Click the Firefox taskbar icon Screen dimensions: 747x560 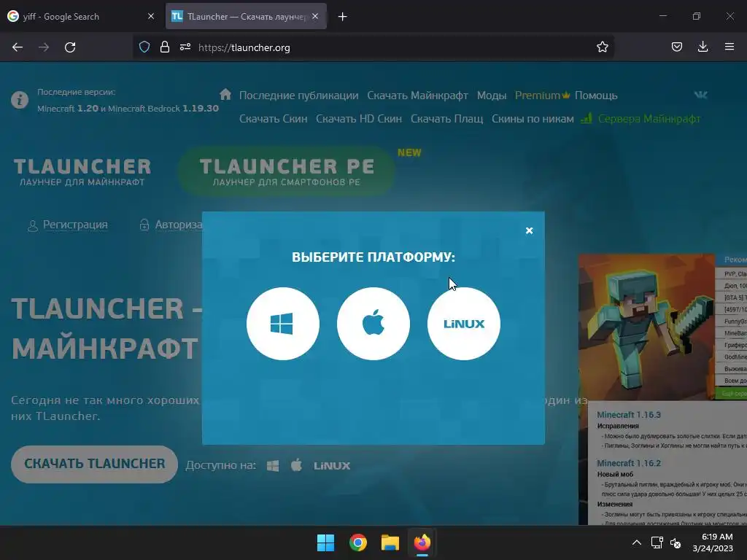(422, 542)
